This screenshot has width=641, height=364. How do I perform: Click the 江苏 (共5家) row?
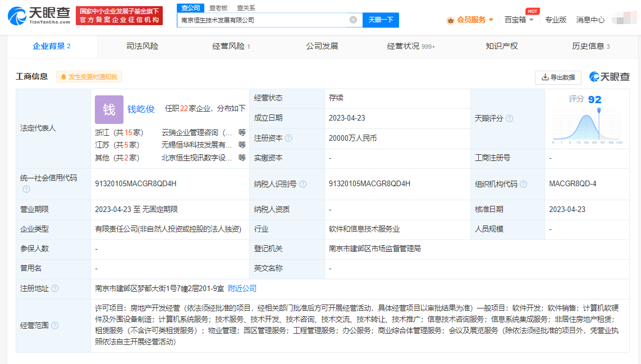[117, 145]
